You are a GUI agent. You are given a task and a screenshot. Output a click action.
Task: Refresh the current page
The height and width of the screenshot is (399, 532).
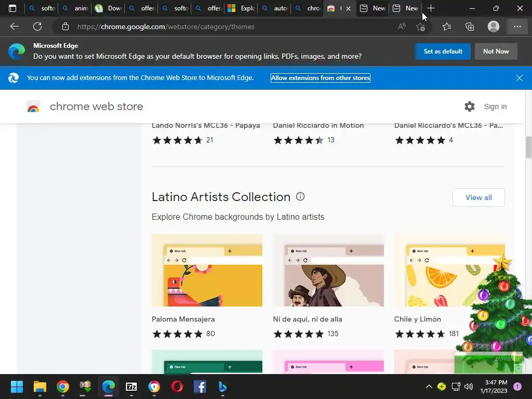(x=37, y=26)
